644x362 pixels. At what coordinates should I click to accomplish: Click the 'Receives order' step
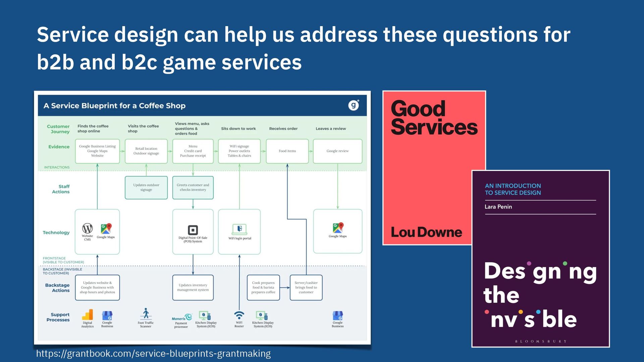[x=283, y=129]
